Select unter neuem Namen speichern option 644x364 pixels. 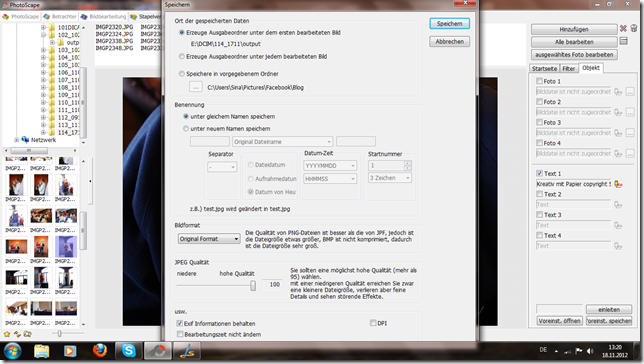coord(186,129)
